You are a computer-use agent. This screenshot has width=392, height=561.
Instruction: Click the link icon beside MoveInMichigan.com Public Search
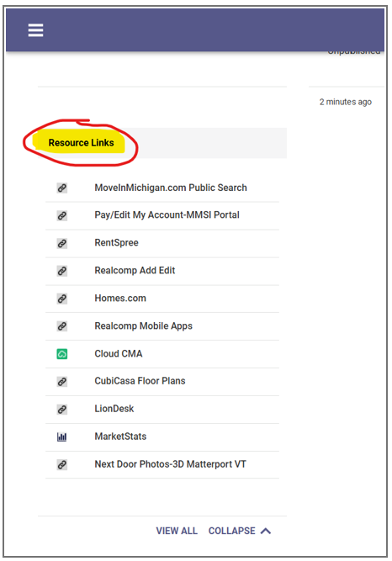pyautogui.click(x=62, y=188)
